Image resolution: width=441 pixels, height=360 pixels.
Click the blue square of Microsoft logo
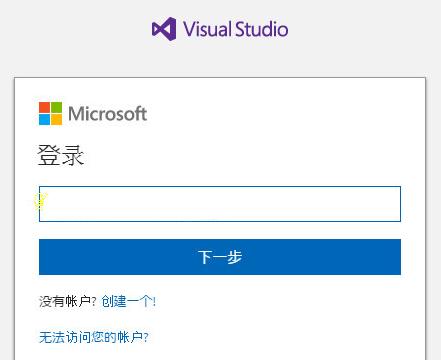(44, 119)
